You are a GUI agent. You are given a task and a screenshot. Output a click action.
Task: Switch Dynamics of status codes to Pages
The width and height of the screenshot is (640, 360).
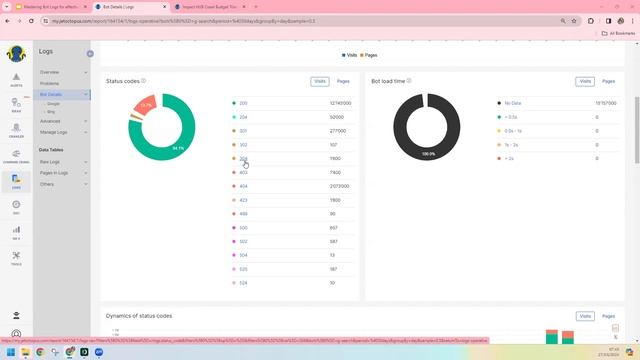pos(608,316)
